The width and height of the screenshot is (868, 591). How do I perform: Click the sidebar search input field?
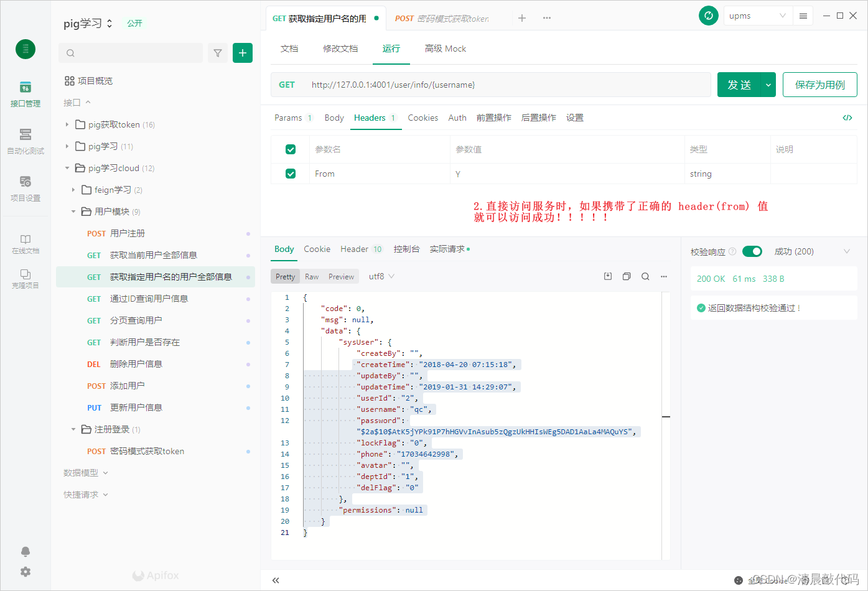[x=131, y=53]
